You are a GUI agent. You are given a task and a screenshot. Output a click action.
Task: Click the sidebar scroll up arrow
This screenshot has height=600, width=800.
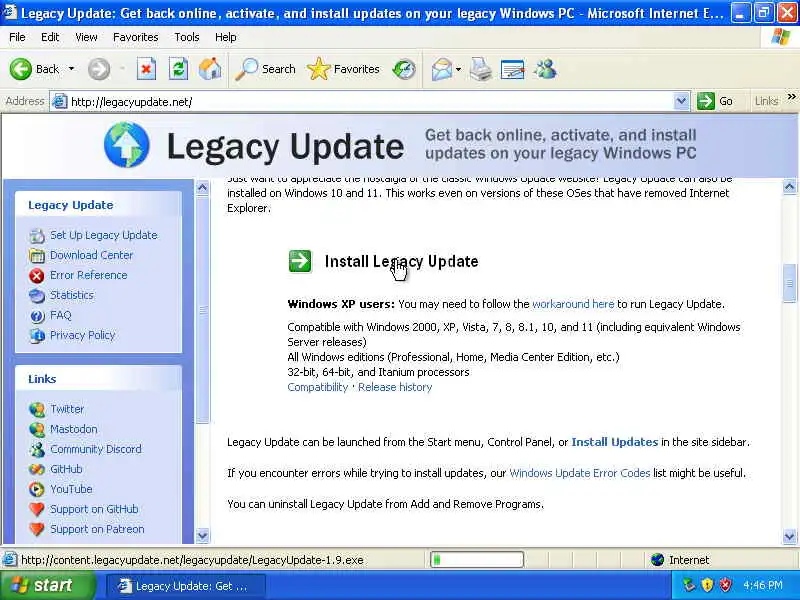click(x=203, y=188)
